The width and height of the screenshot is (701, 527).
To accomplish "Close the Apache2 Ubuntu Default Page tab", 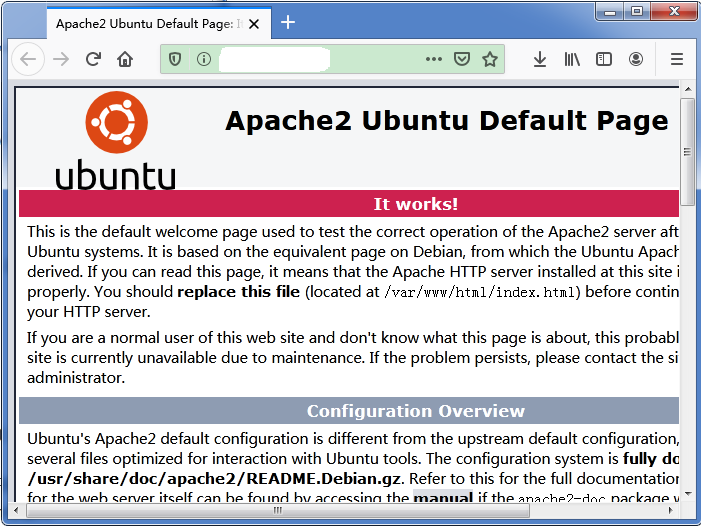I will 254,24.
